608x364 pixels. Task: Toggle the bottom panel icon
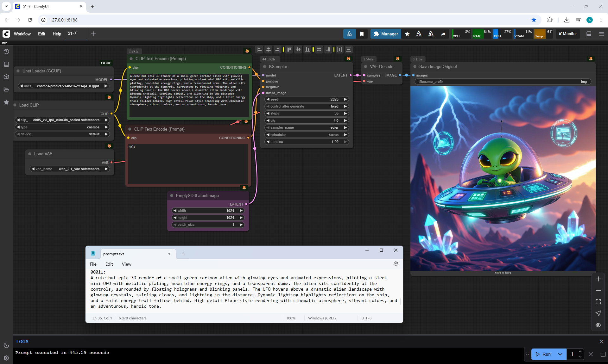pyautogui.click(x=589, y=34)
